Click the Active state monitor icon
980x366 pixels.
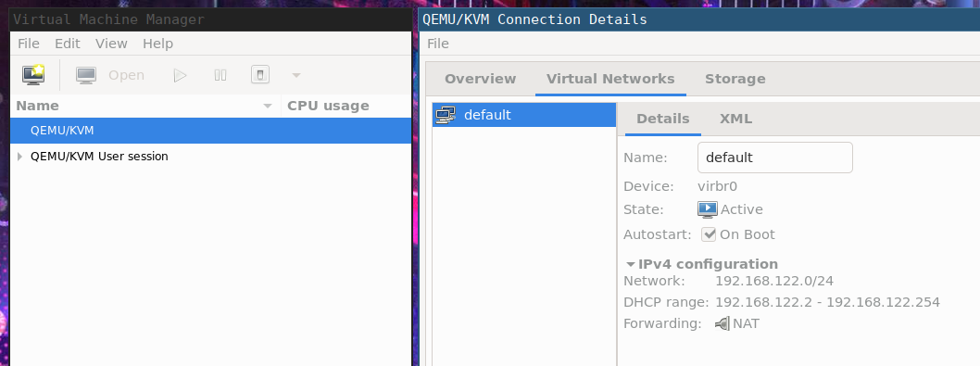point(708,209)
